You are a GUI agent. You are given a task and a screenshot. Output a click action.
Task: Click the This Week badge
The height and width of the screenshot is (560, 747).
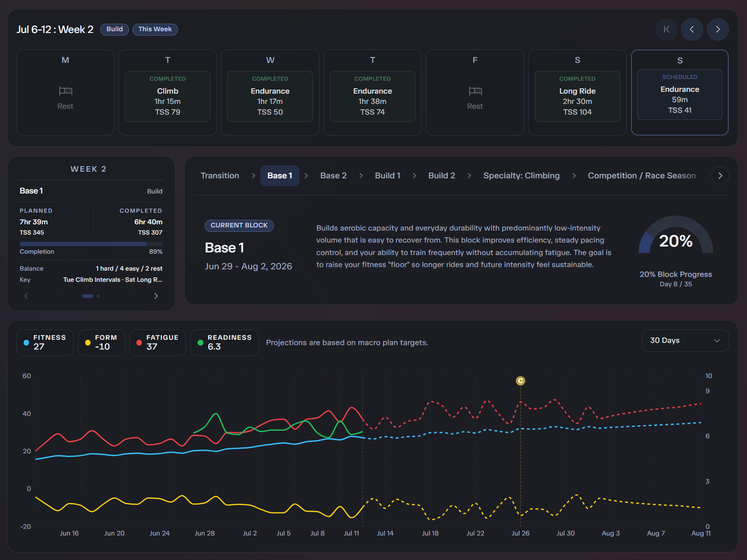pyautogui.click(x=155, y=29)
